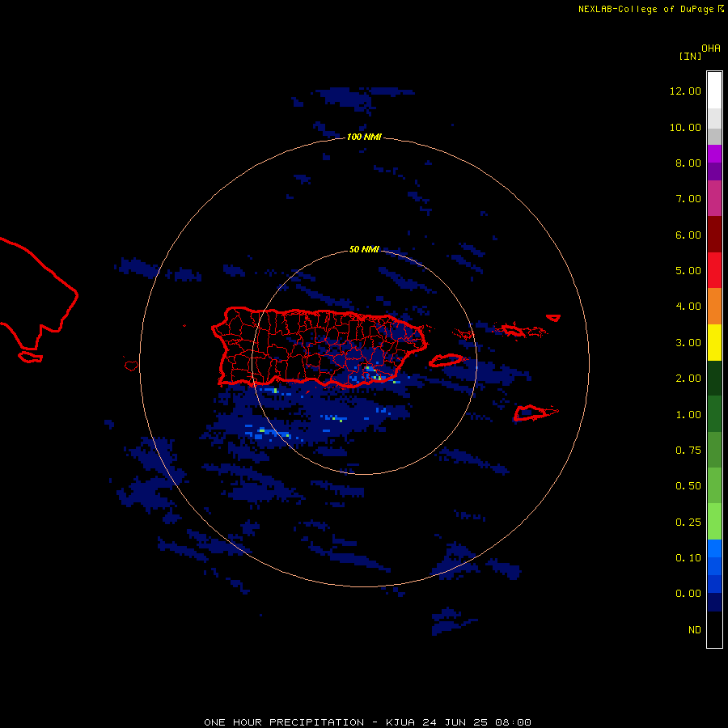This screenshot has height=728, width=728.
Task: Click the dark red 6.00 color swatch
Action: [x=714, y=235]
